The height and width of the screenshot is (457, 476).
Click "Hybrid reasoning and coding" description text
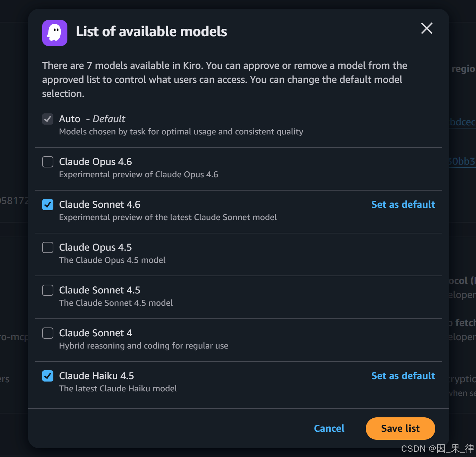(144, 346)
